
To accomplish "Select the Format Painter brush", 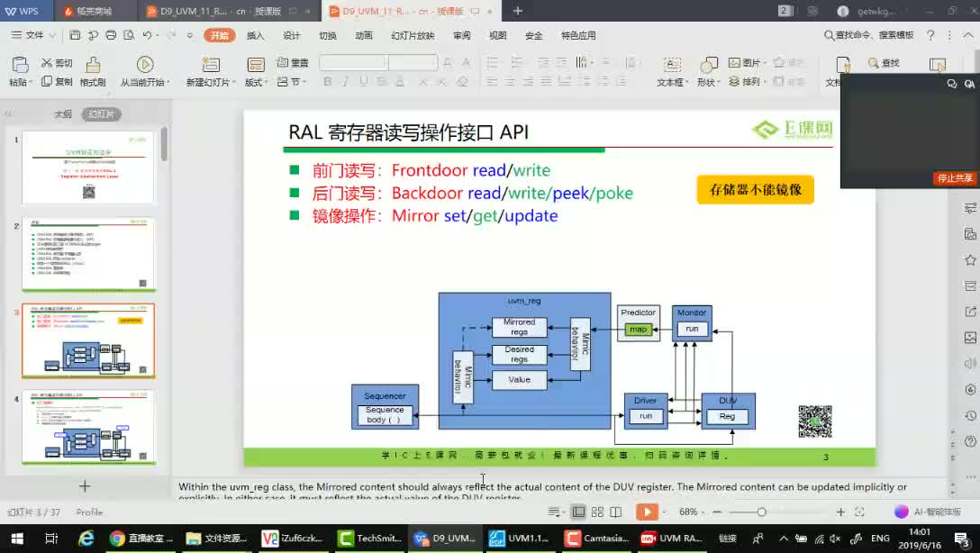I will [x=93, y=64].
